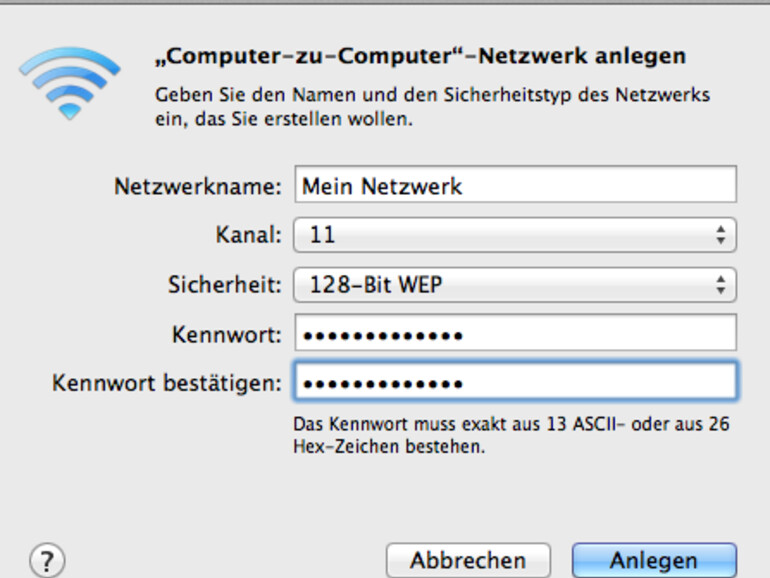Click the 13 ASCII password hint text

(x=511, y=435)
